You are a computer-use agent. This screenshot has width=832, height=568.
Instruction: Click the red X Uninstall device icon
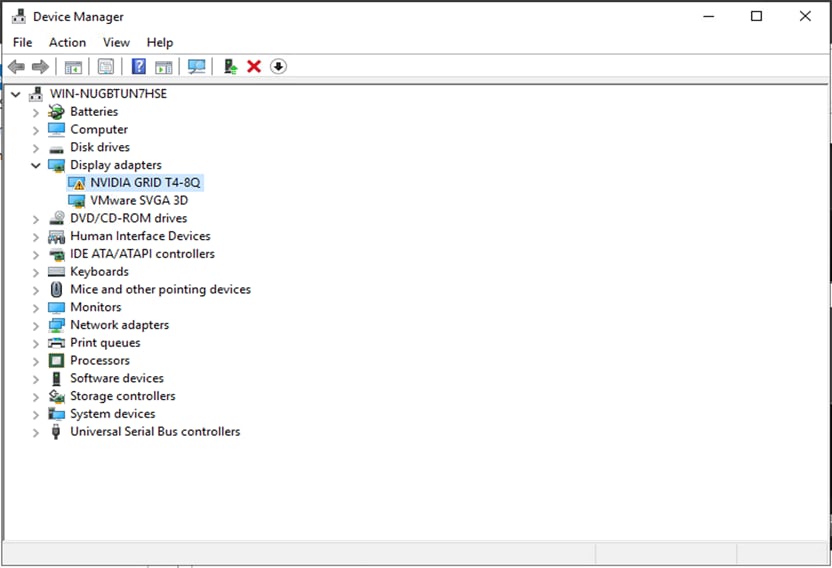coord(254,66)
